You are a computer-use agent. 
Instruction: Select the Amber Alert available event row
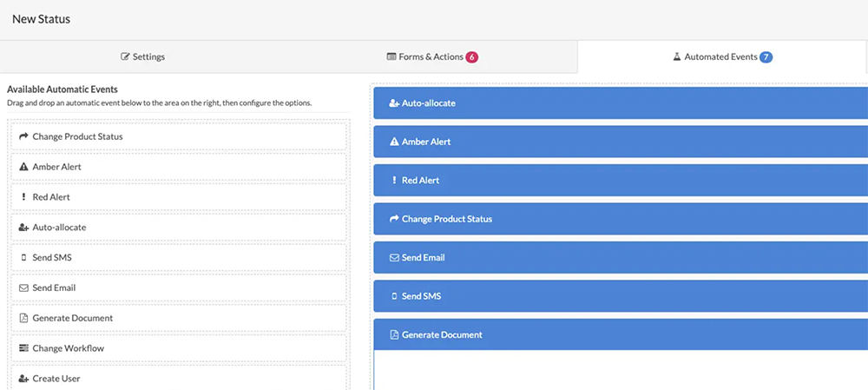[x=179, y=167]
